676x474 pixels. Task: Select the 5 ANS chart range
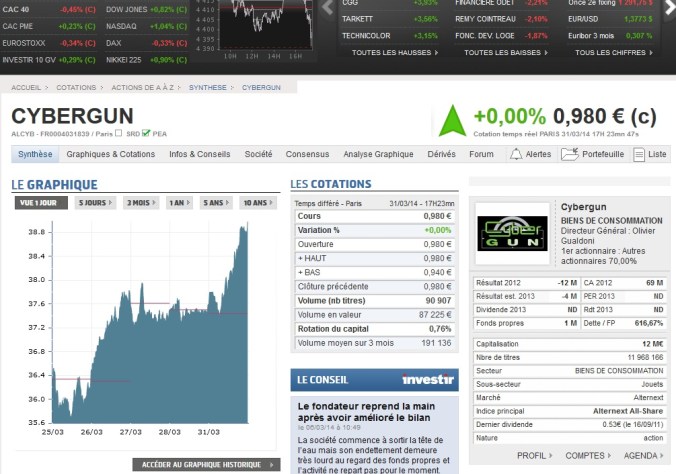click(216, 203)
